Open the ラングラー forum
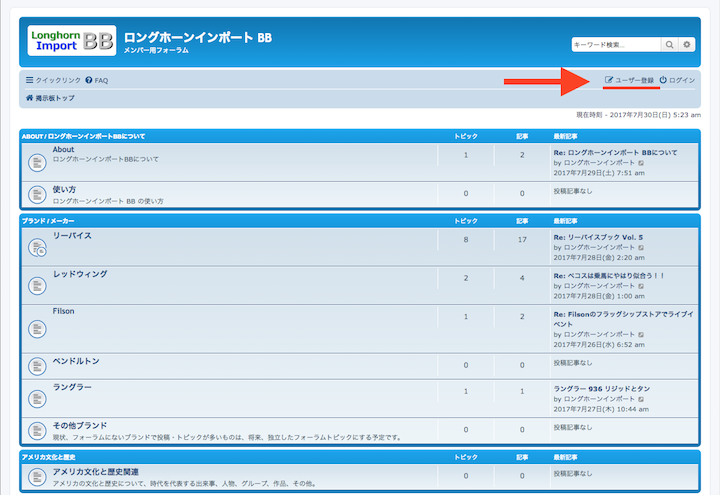Screen dimensions: 720x495 pos(72,387)
